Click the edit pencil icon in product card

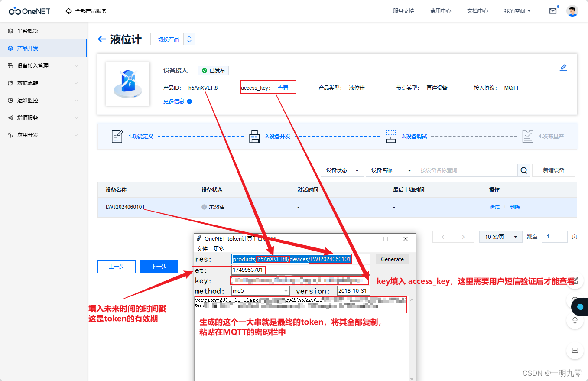tap(563, 68)
